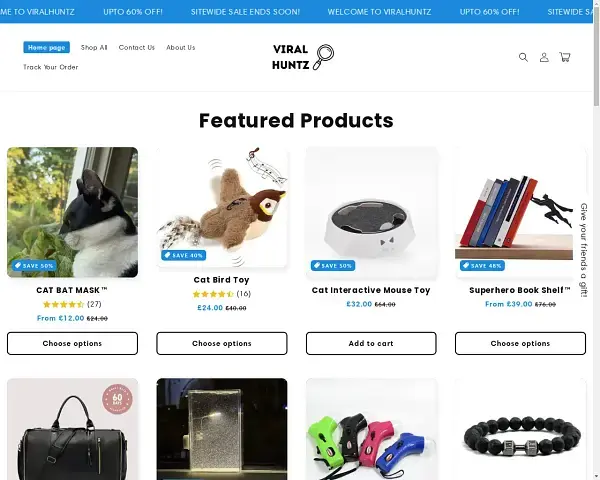
Task: Click the Save 48% badge on Superhero Book Shelf
Action: tap(482, 265)
